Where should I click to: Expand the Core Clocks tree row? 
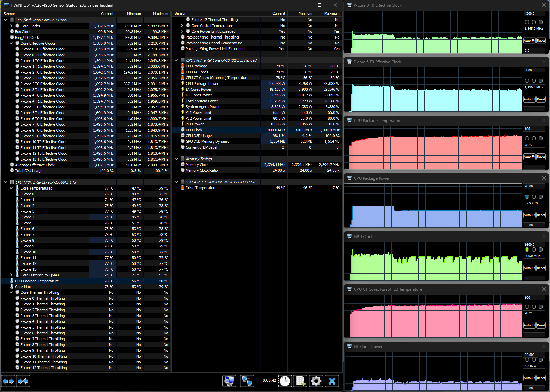coord(11,26)
